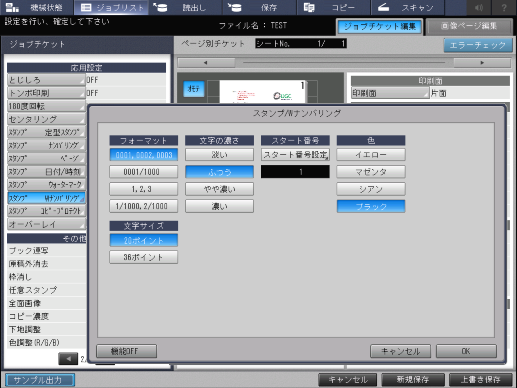Switch to the 画像ページ編集 tab

(469, 27)
